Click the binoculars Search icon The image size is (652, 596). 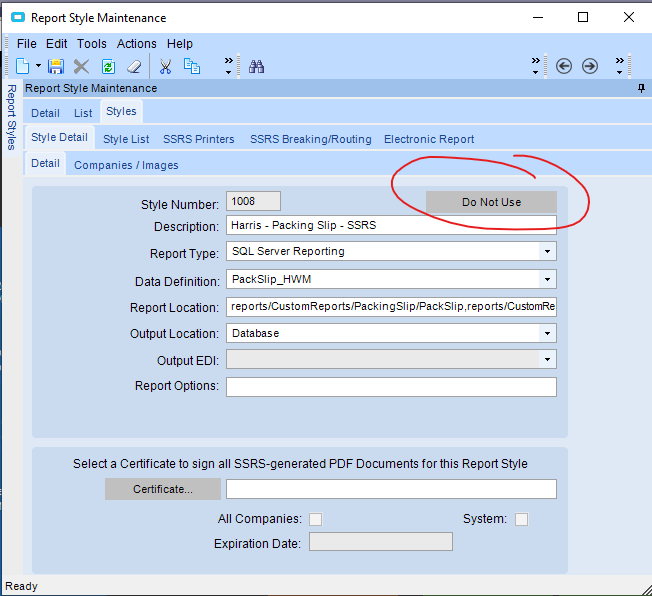[256, 66]
